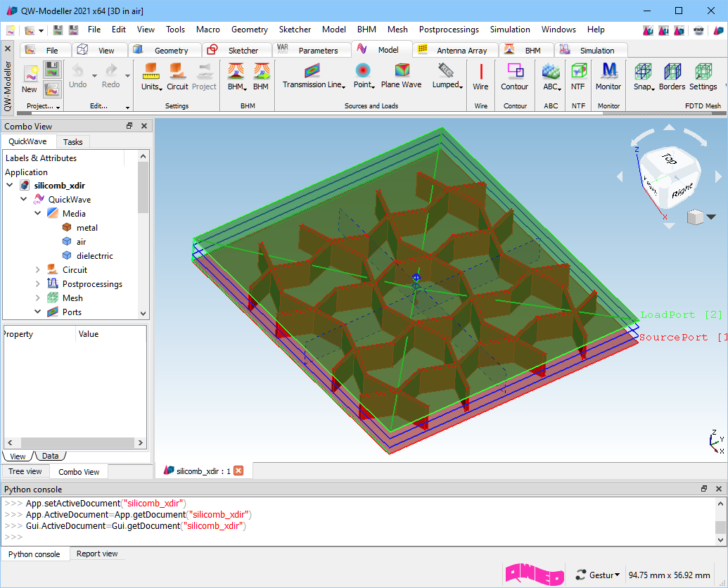This screenshot has height=588, width=728.
Task: Click the Right face of navigation cube
Action: tap(682, 191)
